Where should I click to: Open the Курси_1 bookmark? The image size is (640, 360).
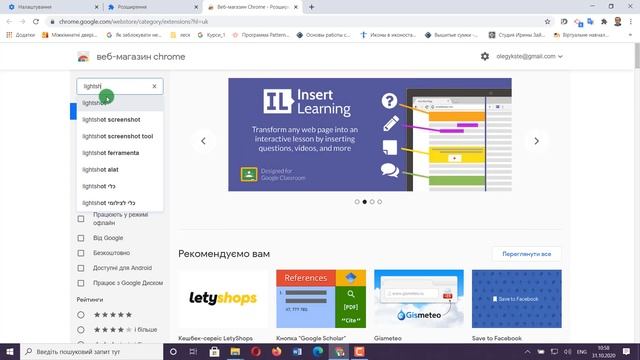pos(211,35)
